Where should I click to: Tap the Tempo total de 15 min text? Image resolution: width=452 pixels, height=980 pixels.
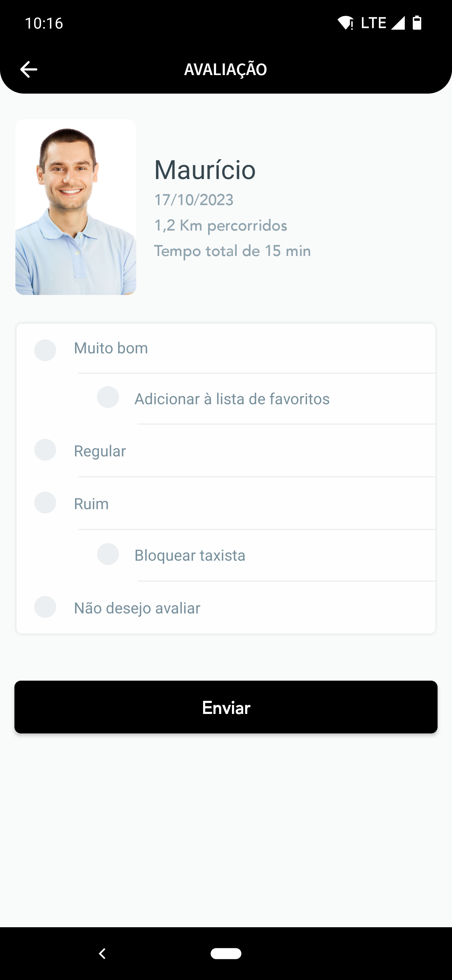(232, 251)
